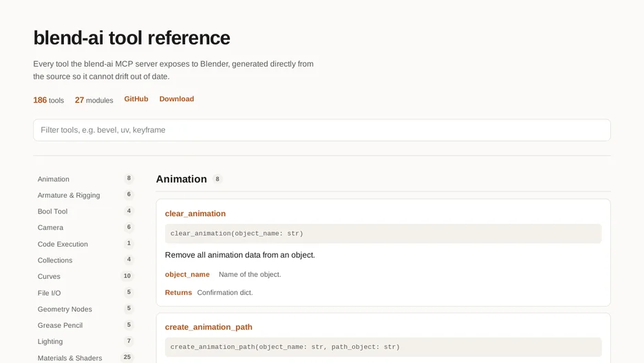Click the count badge beside the Animation heading

[x=217, y=179]
